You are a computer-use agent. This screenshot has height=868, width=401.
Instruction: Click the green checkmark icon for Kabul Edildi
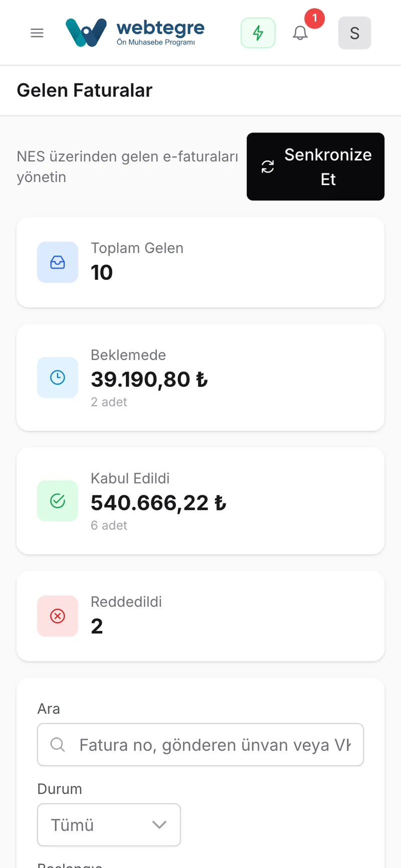tap(58, 501)
